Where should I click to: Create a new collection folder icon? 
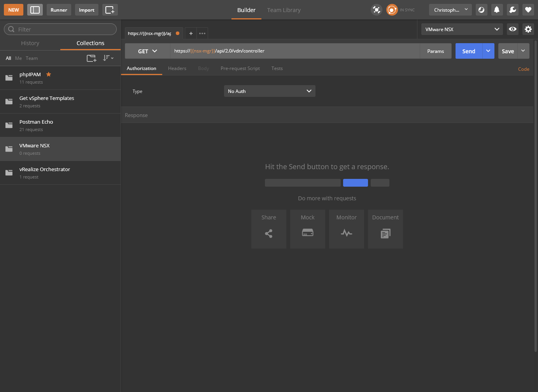[91, 58]
